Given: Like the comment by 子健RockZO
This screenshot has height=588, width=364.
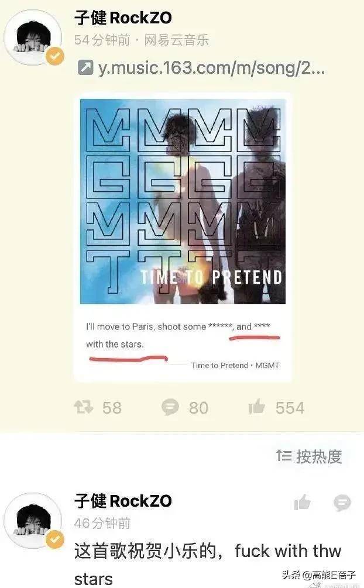Looking at the screenshot, I should [302, 503].
